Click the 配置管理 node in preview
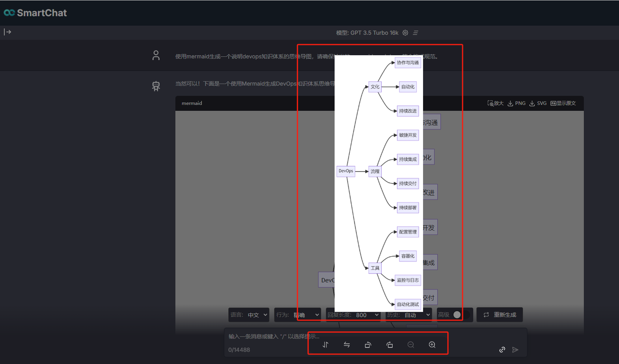The width and height of the screenshot is (619, 364). (x=408, y=232)
